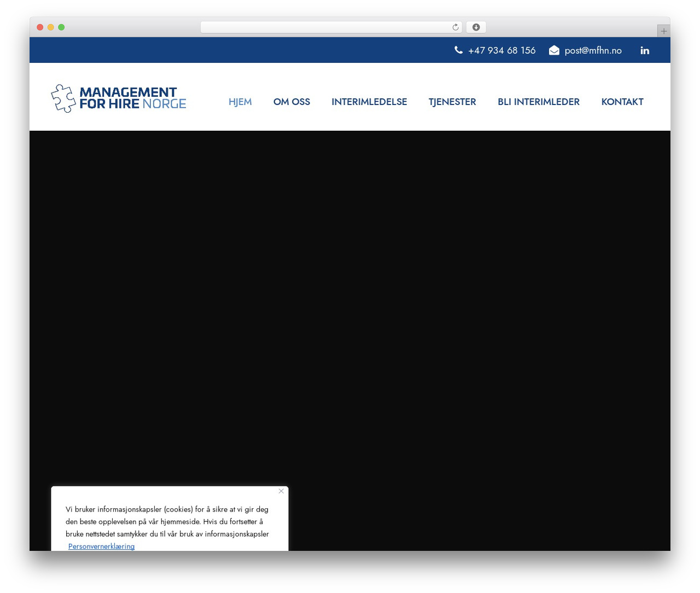Click the phone icon in top bar

(x=458, y=50)
